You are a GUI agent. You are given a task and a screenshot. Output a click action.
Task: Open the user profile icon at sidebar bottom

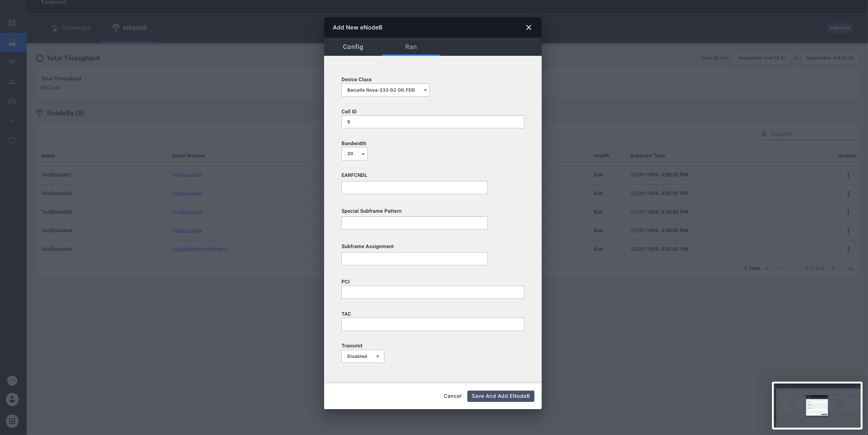[12, 399]
